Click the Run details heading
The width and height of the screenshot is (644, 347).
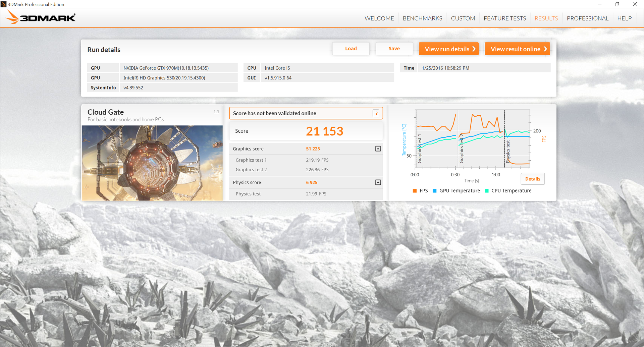click(x=104, y=50)
